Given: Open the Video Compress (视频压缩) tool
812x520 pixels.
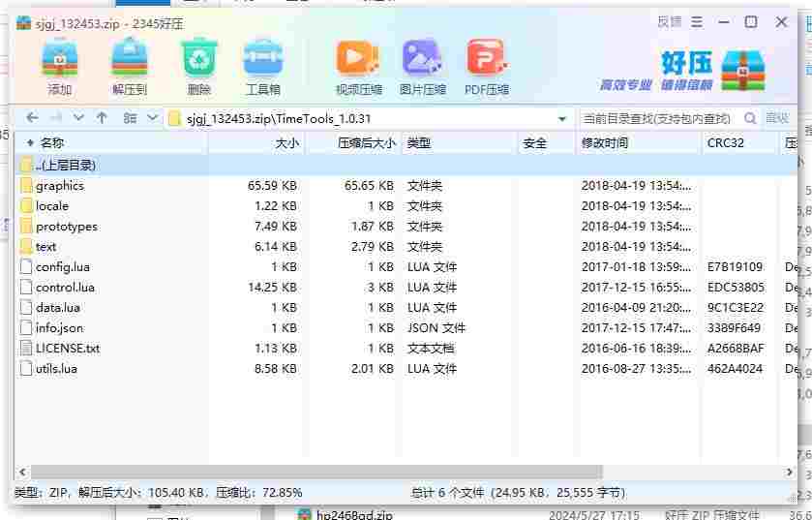Looking at the screenshot, I should tap(358, 58).
